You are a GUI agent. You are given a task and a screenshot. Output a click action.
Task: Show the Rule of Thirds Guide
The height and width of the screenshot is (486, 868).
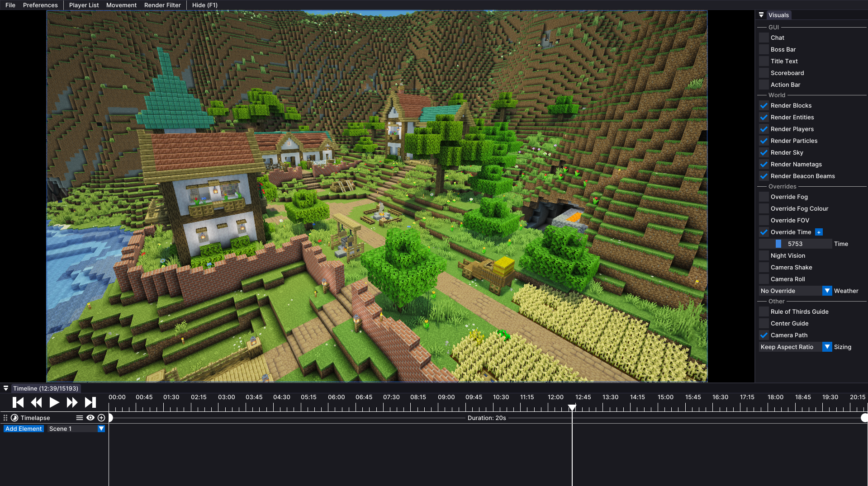(764, 311)
